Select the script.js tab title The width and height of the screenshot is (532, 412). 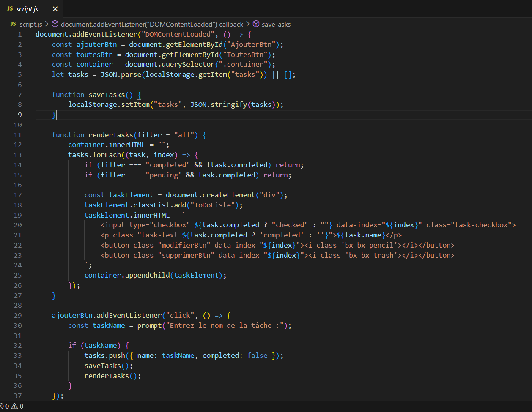pos(27,9)
